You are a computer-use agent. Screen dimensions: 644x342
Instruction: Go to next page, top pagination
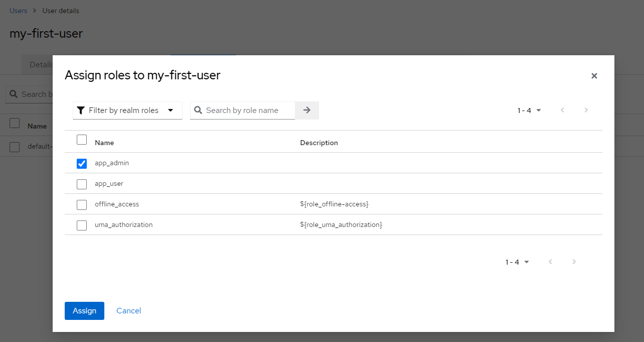[x=586, y=110]
